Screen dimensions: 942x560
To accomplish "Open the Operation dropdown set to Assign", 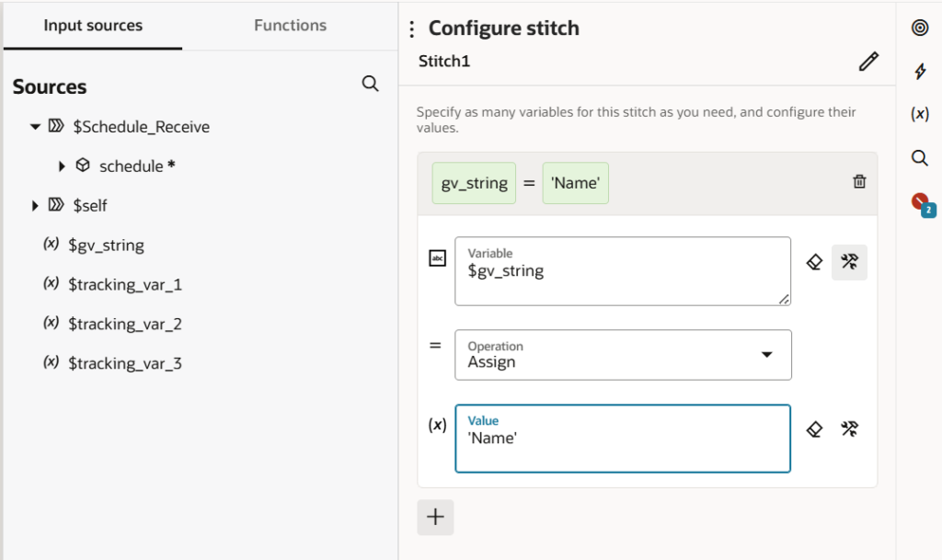I will tap(623, 355).
